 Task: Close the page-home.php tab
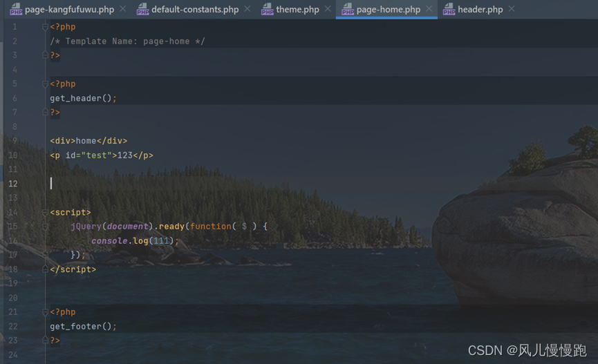429,9
